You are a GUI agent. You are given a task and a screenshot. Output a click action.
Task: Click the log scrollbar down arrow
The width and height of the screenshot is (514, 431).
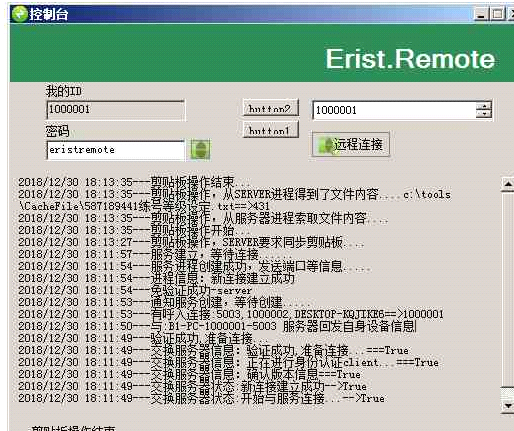coord(508,406)
